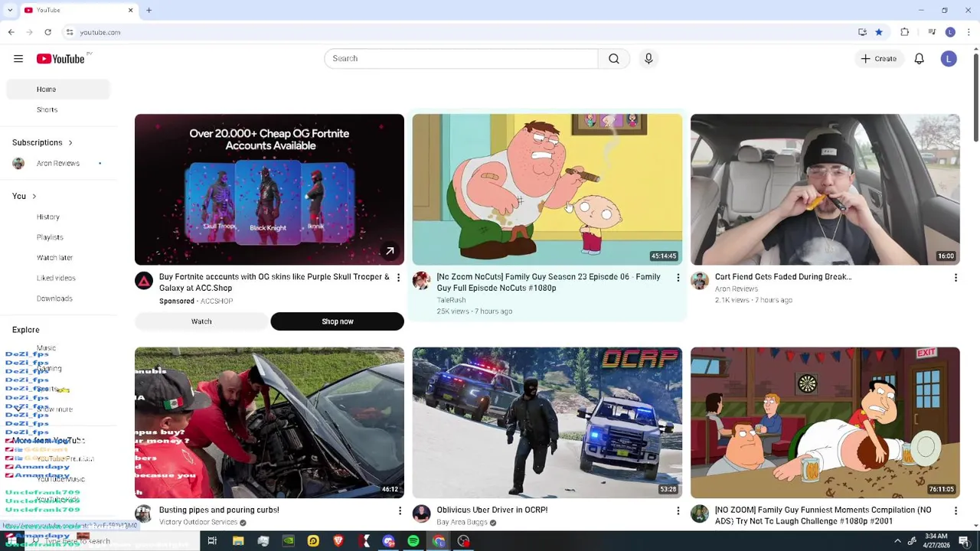Viewport: 980px width, 551px height.
Task: View site information icon in address bar
Action: point(70,32)
